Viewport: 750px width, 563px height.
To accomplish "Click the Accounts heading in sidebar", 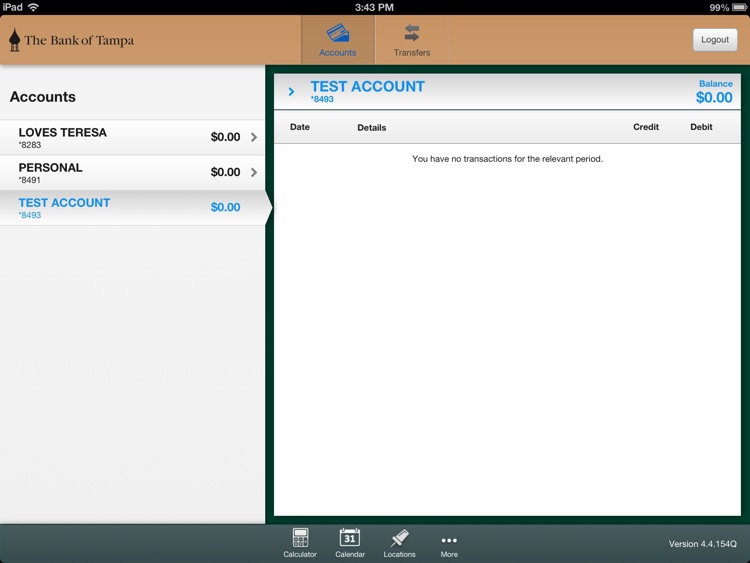I will click(43, 97).
